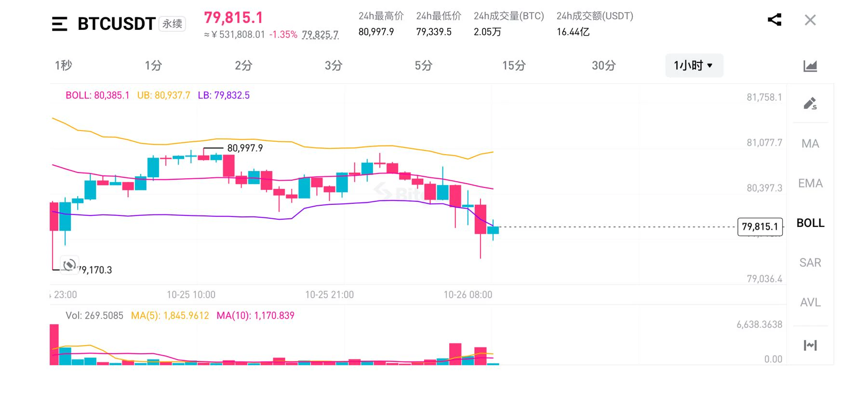Switch to the 1秒 timeframe
The height and width of the screenshot is (399, 868).
(63, 66)
